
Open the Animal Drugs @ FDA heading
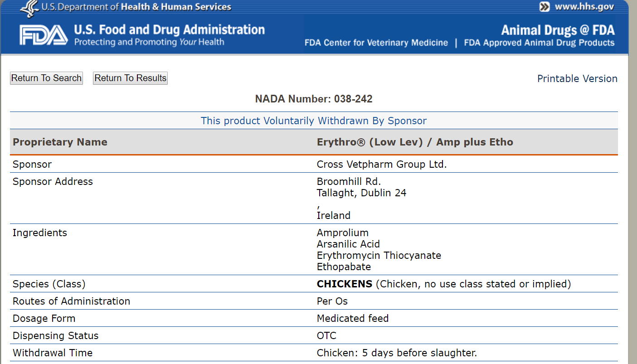(x=558, y=30)
